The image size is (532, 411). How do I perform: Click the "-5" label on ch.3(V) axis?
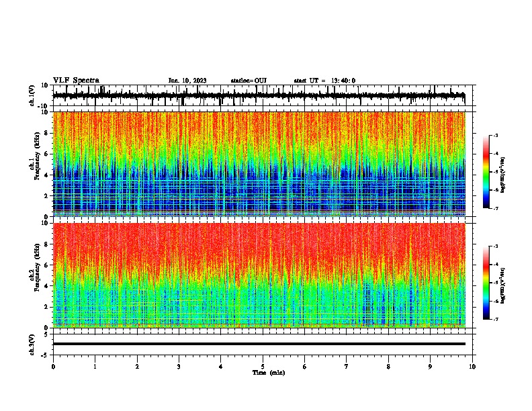(45, 355)
